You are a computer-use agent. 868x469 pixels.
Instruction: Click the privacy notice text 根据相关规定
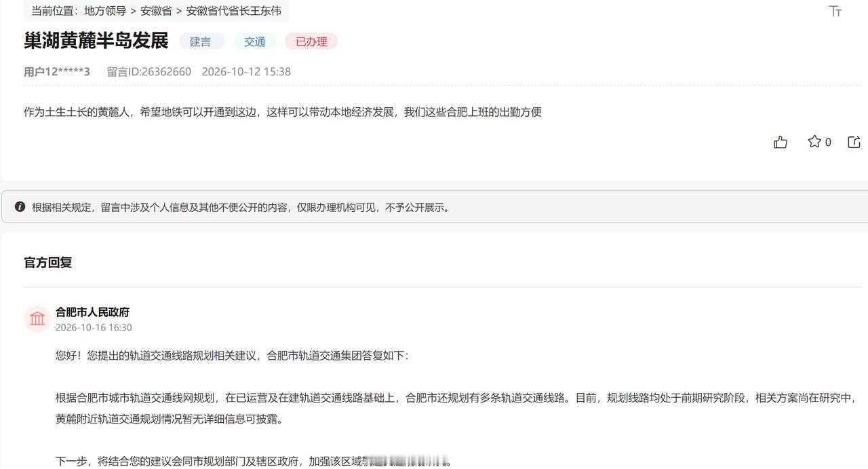(241, 207)
